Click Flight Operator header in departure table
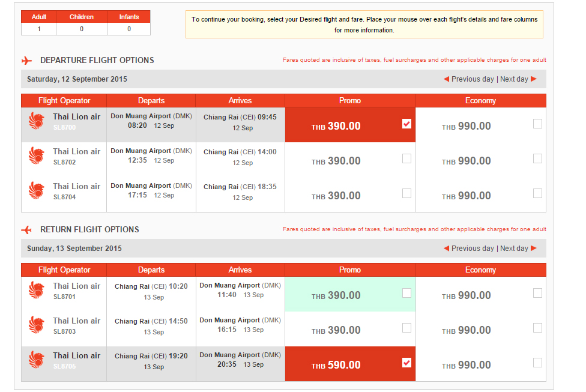Viewport: 586px width, 392px height. 64,100
